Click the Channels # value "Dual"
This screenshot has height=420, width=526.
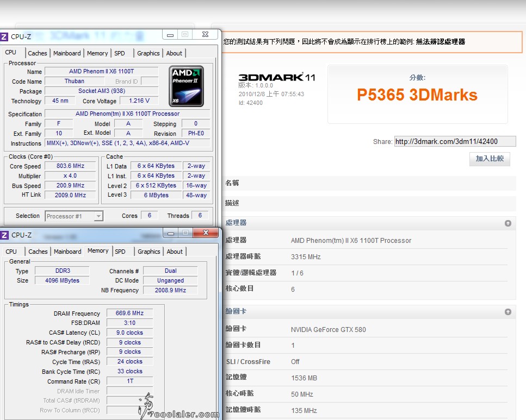pos(170,271)
